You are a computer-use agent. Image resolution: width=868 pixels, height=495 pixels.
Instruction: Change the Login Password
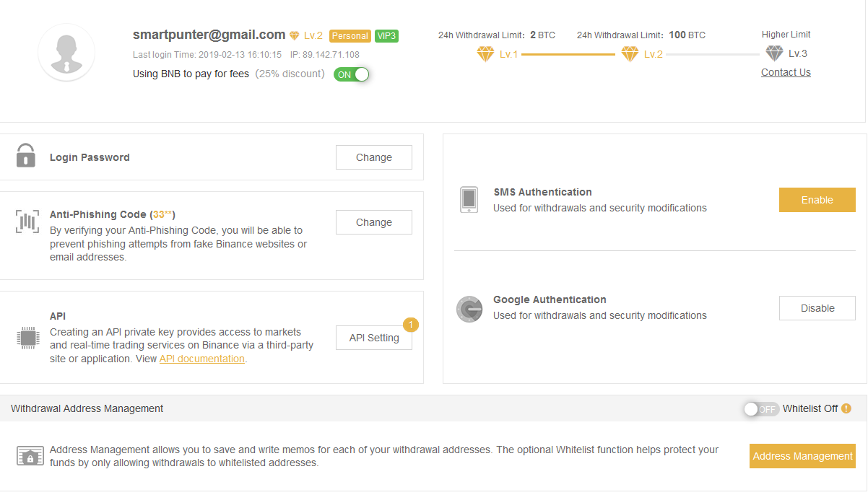pos(374,157)
